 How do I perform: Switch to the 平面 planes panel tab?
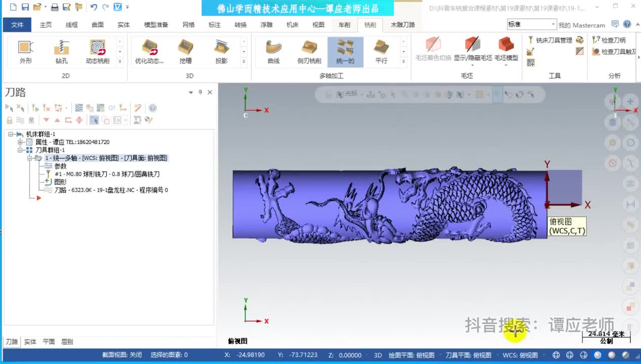pos(49,342)
